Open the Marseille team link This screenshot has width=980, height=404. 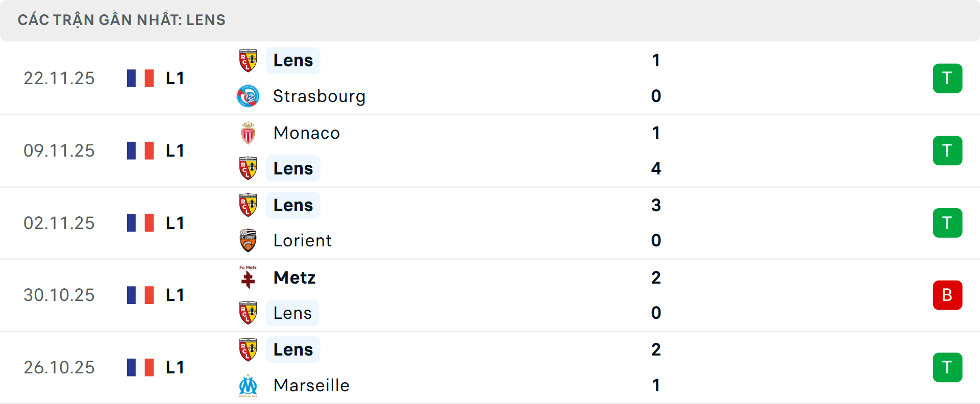point(311,386)
